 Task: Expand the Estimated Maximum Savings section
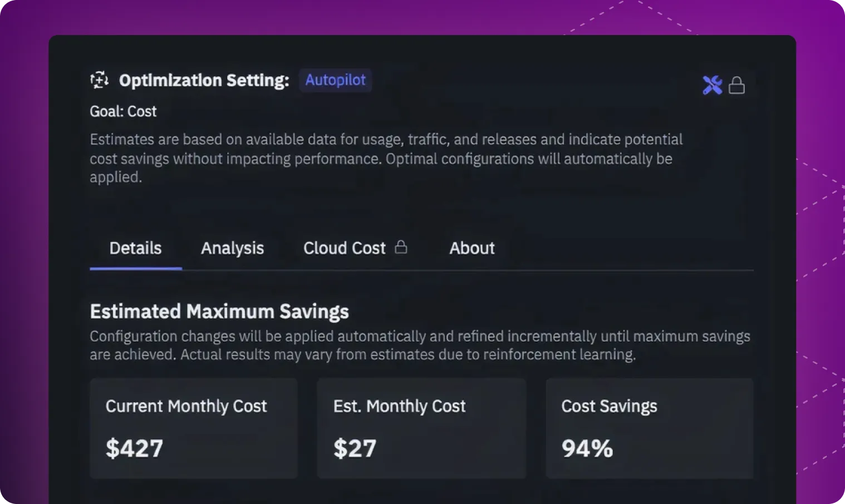(219, 311)
